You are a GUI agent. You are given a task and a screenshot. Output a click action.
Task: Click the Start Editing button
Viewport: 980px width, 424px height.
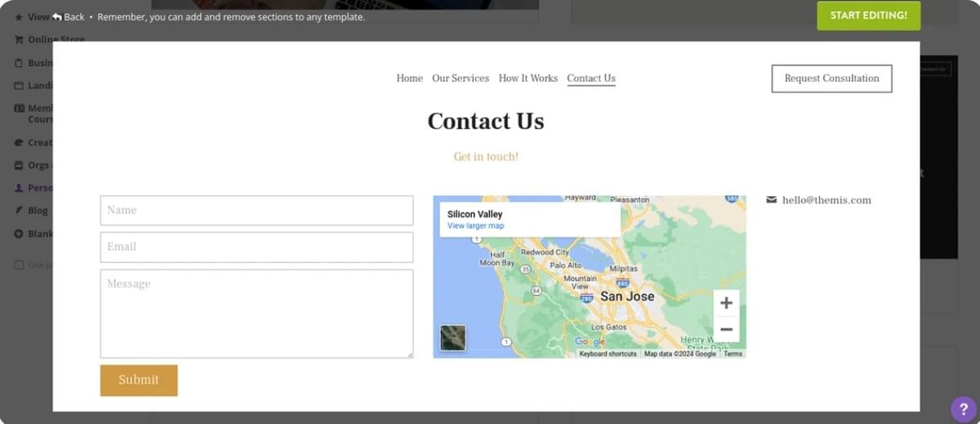(868, 16)
